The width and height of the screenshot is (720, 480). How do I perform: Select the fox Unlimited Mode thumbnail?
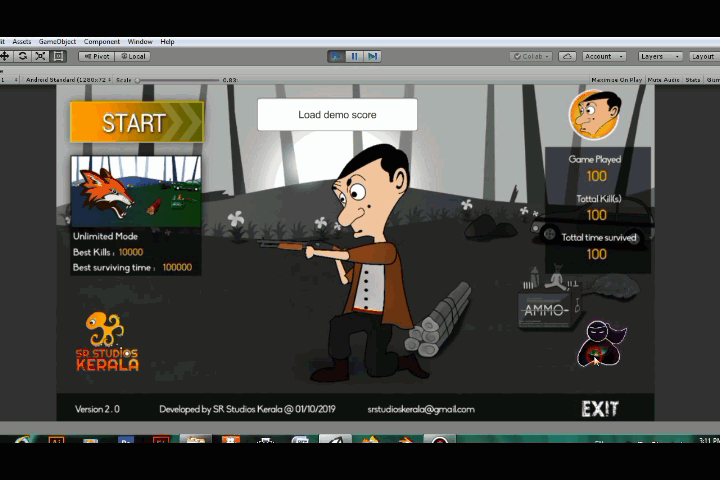point(136,191)
